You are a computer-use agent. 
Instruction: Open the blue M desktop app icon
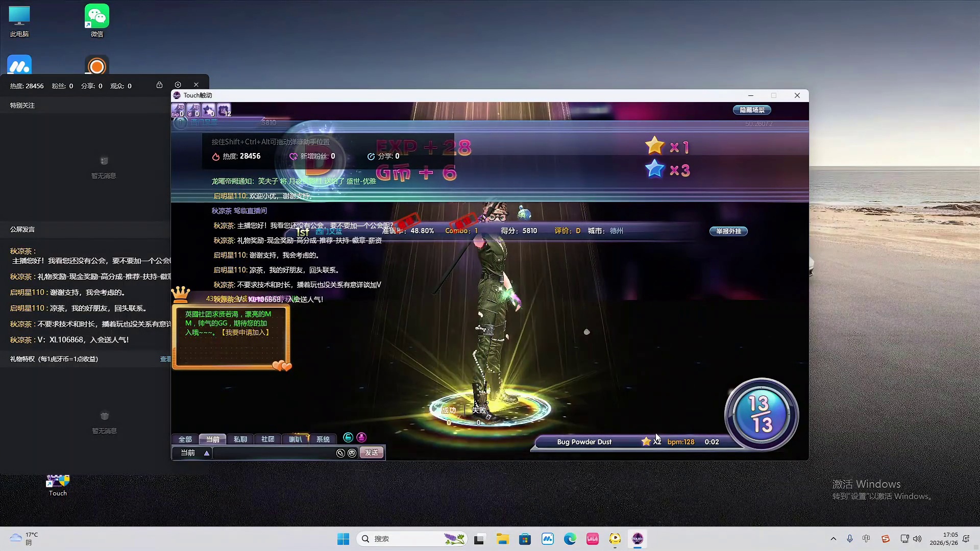[x=19, y=65]
